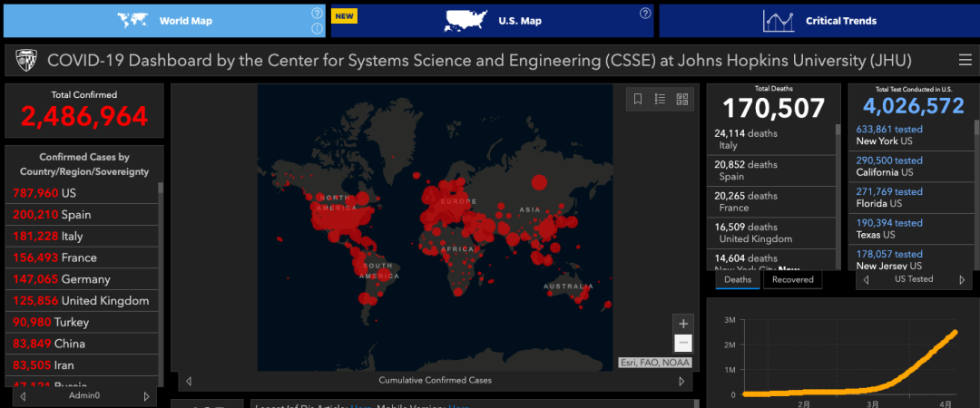
Task: Open the map legend list icon
Action: pos(660,99)
